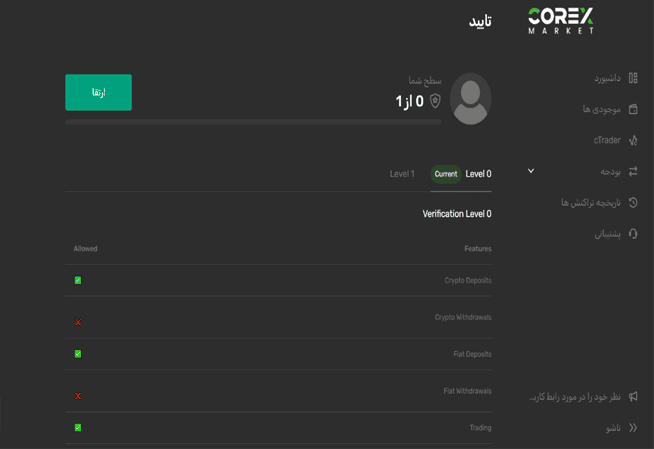This screenshot has width=654, height=449.
Task: Click the Allowed column header
Action: click(86, 248)
